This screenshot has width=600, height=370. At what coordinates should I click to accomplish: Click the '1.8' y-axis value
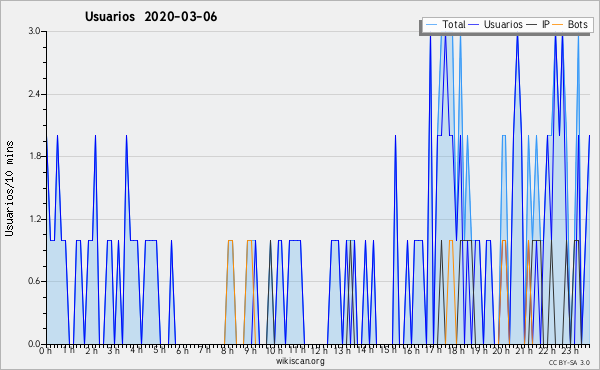tap(34, 156)
